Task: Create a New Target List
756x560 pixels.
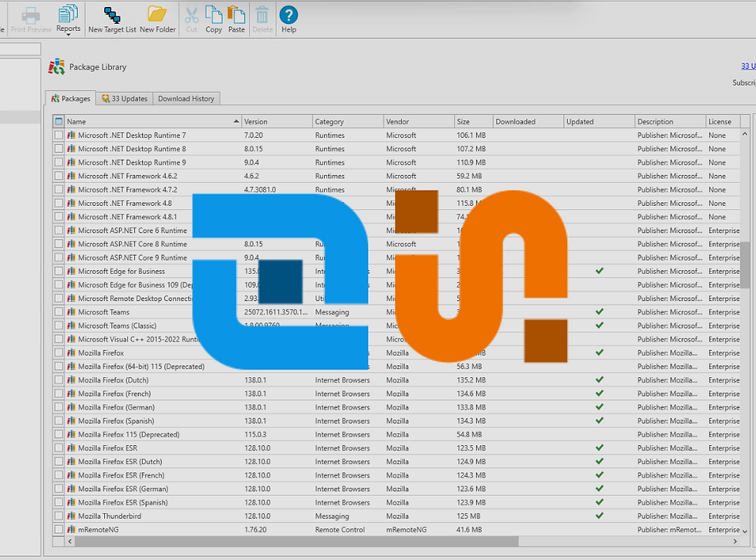Action: coord(112,20)
